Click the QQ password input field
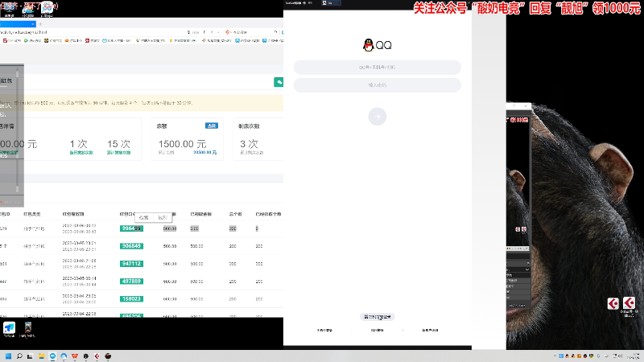This screenshot has width=644, height=362. 377,85
